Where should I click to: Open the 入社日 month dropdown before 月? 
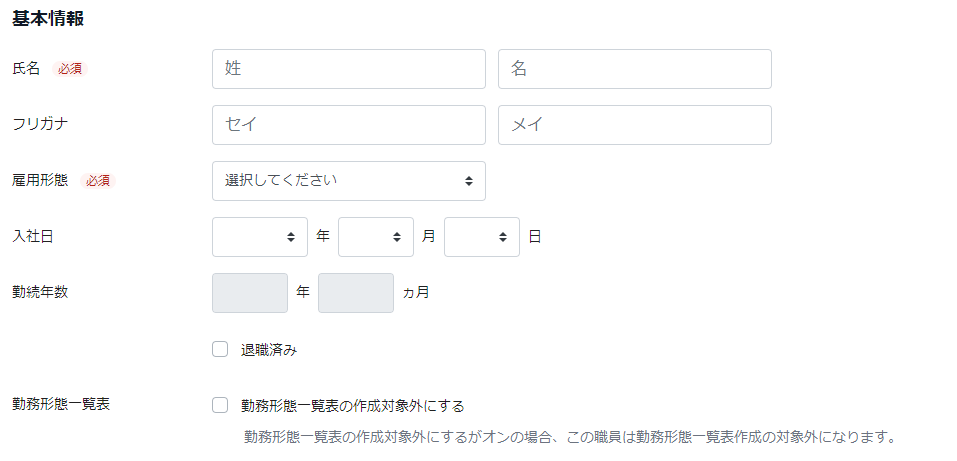click(376, 237)
